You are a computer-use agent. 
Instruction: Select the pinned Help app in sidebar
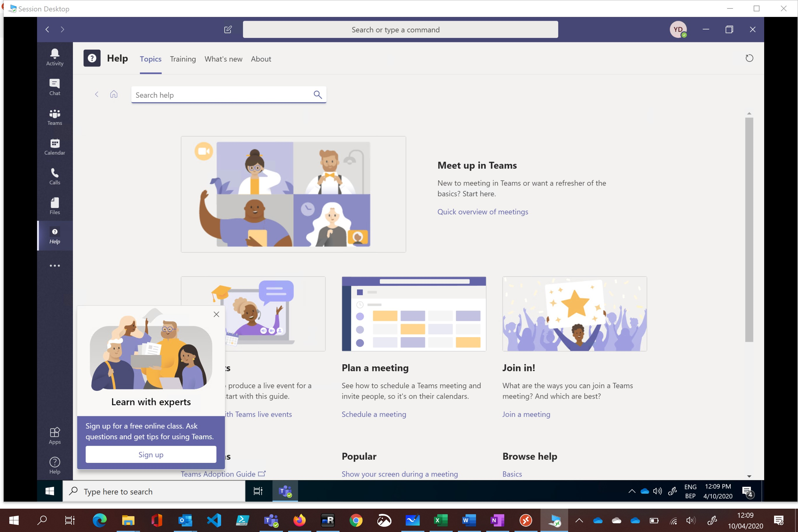(55, 236)
